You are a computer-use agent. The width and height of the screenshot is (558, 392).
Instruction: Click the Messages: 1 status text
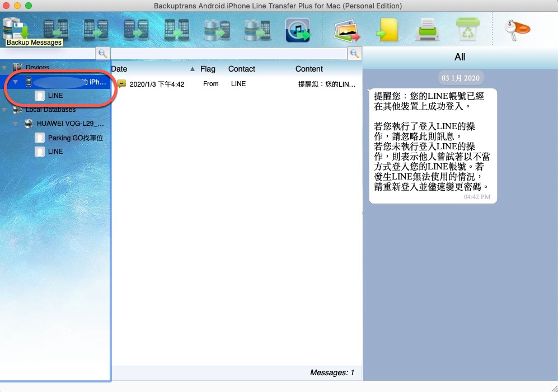click(332, 372)
